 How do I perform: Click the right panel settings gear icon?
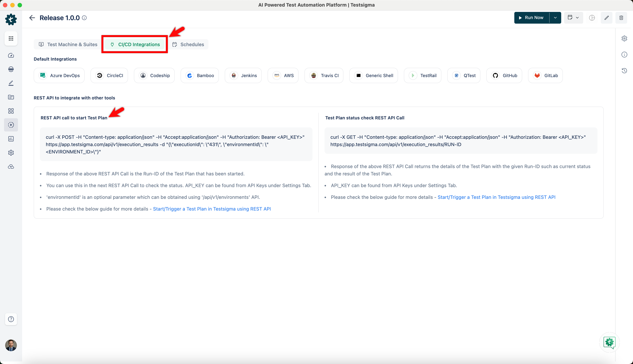(x=624, y=38)
